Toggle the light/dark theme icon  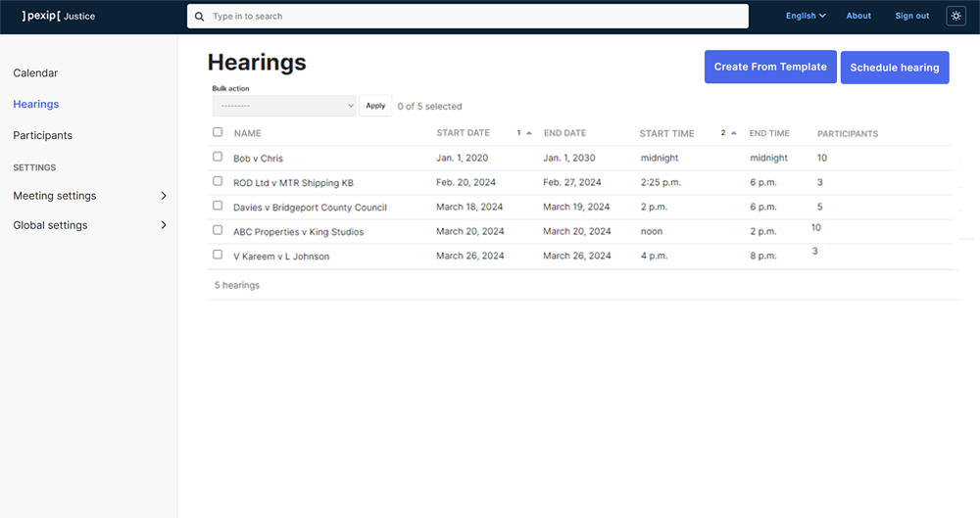click(955, 16)
